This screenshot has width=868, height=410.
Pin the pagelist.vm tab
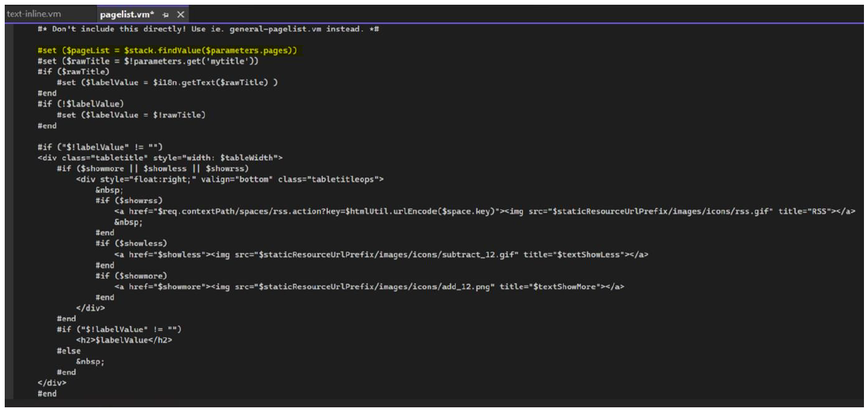tap(166, 15)
